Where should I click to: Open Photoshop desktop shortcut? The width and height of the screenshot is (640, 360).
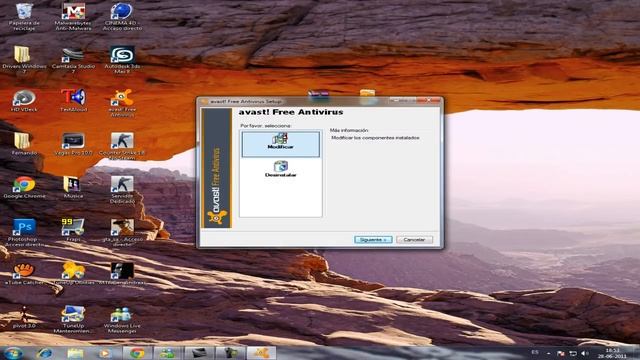click(x=24, y=233)
